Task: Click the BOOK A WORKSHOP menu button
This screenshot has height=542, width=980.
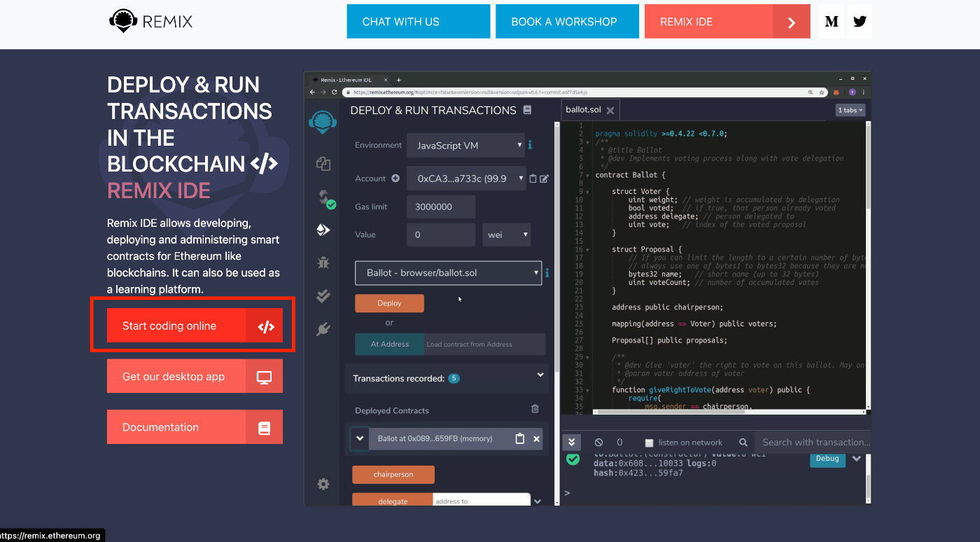Action: point(567,22)
